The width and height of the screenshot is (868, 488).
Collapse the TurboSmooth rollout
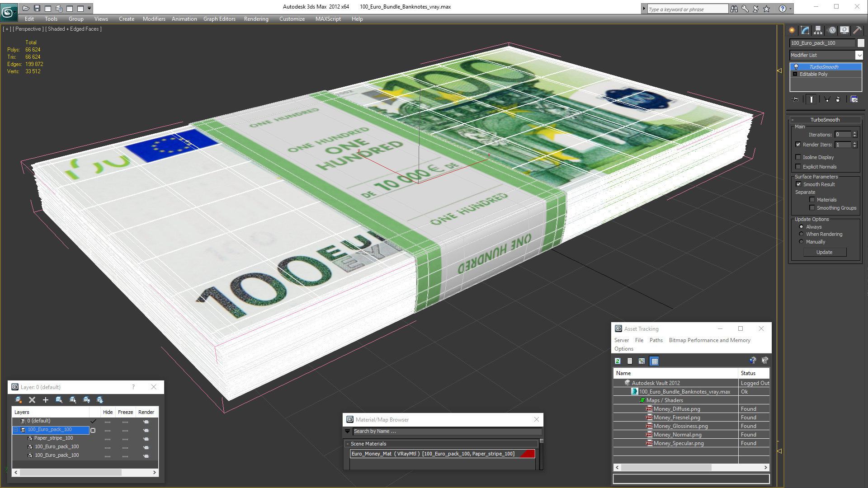pos(792,120)
